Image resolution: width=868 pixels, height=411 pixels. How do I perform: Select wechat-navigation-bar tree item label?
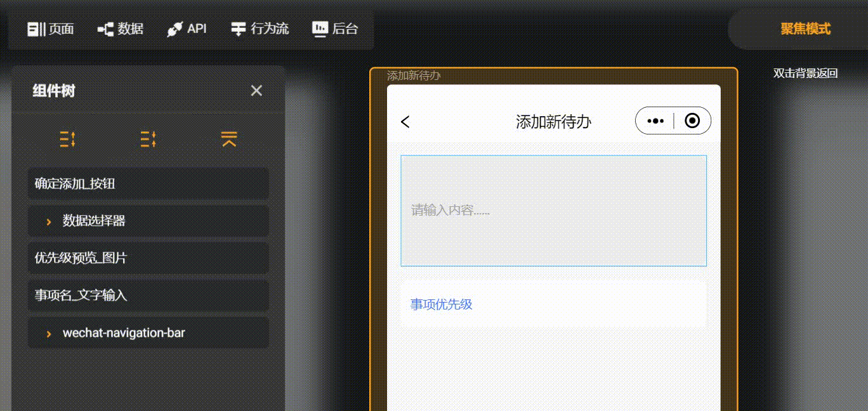click(124, 332)
